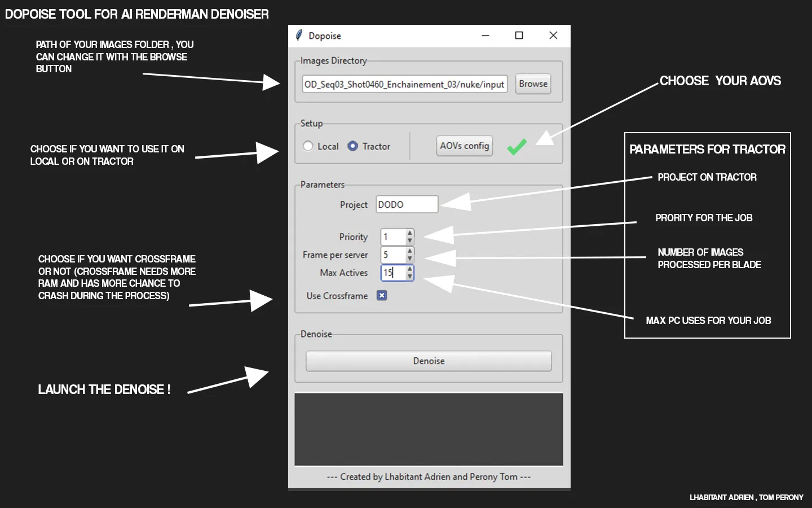Increase Priority with up arrow

click(410, 233)
